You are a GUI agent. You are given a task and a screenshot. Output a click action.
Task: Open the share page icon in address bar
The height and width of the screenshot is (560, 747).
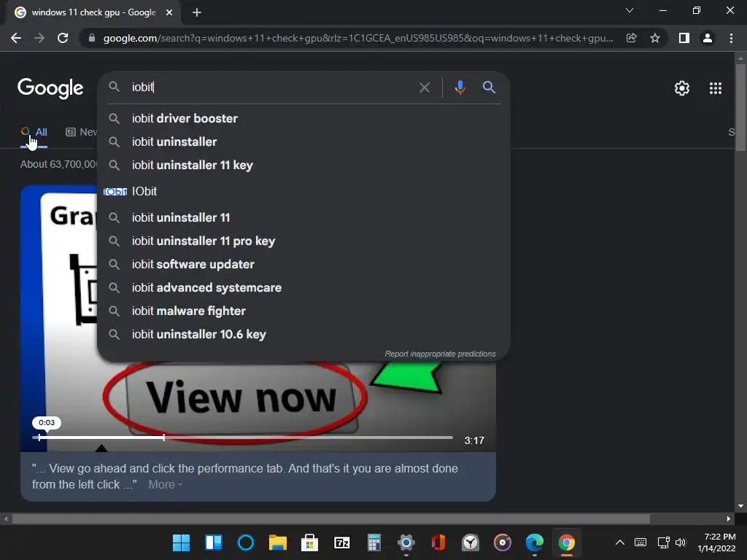pyautogui.click(x=632, y=38)
